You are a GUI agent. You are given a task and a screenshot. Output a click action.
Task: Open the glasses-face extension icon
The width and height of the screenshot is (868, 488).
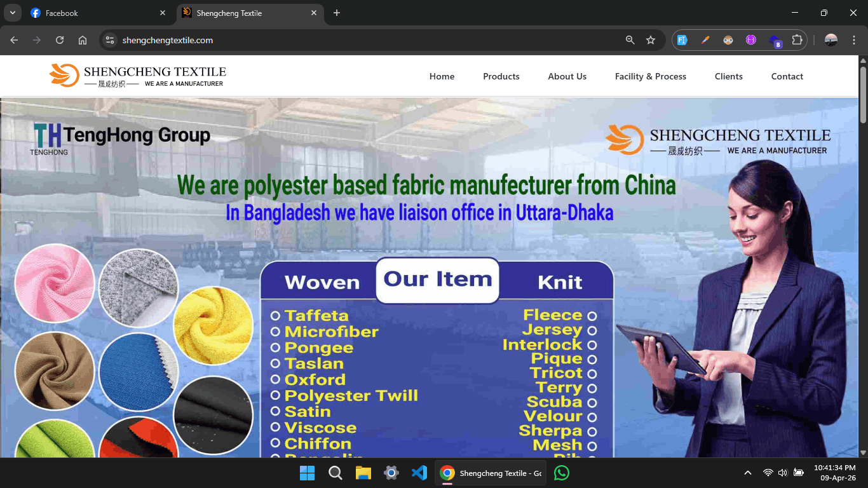728,40
